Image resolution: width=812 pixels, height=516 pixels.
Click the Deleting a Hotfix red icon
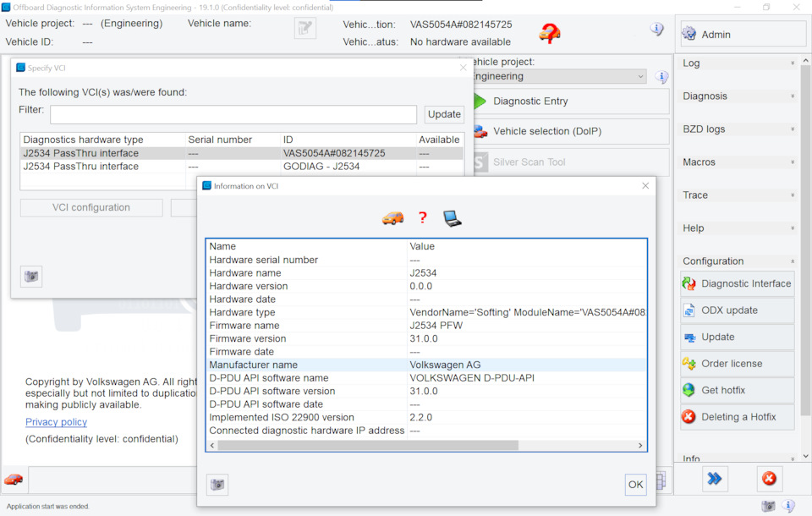coord(689,417)
